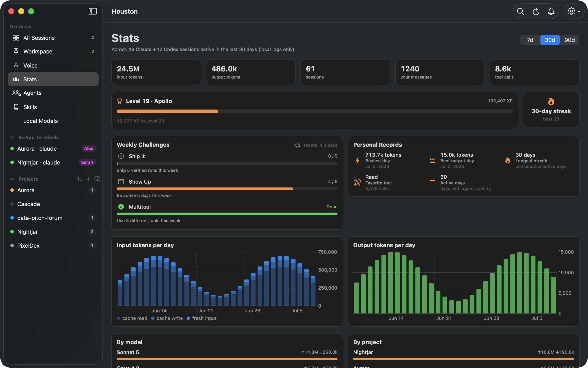Click the Nightjar row under By project
588x368 pixels.
464,355
